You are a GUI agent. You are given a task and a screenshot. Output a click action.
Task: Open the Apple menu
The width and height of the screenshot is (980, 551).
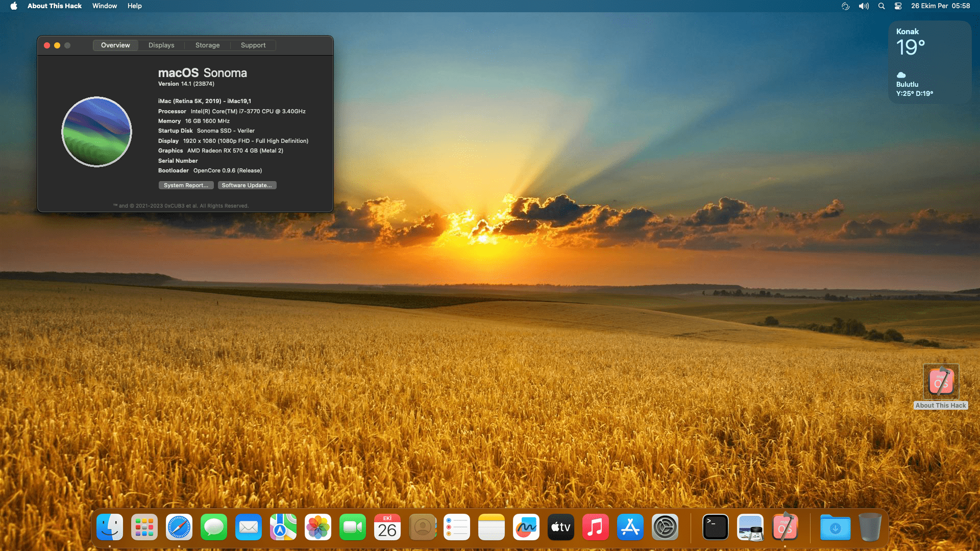click(x=14, y=6)
